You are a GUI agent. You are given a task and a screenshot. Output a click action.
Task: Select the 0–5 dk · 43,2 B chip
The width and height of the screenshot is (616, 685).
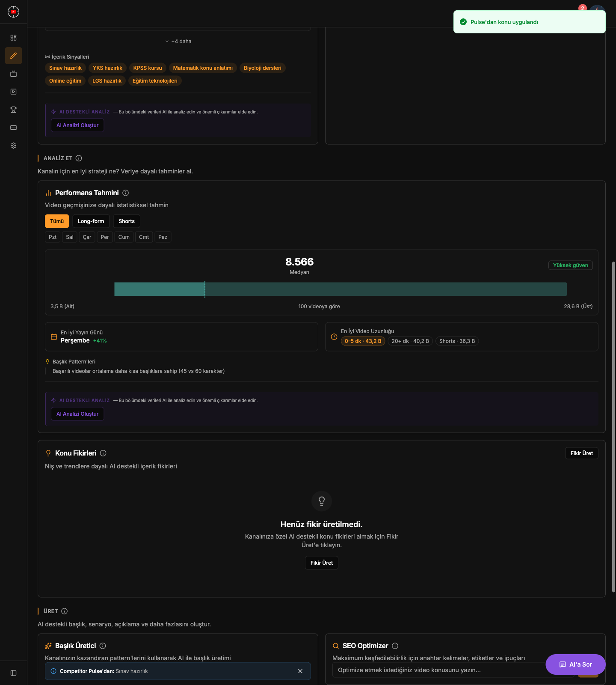coord(363,341)
